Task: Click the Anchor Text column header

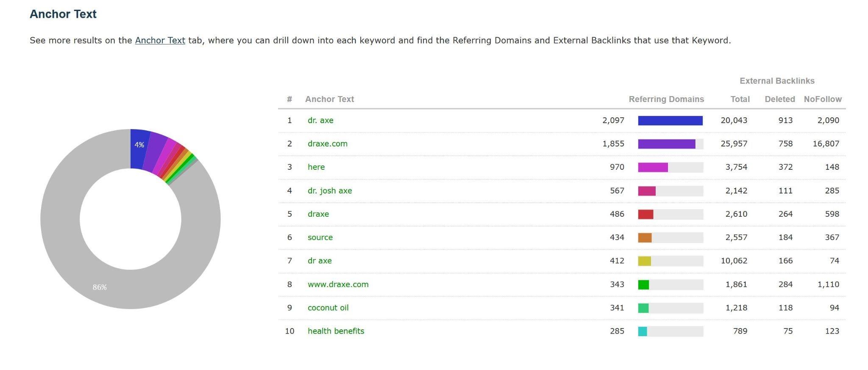Action: pos(329,99)
